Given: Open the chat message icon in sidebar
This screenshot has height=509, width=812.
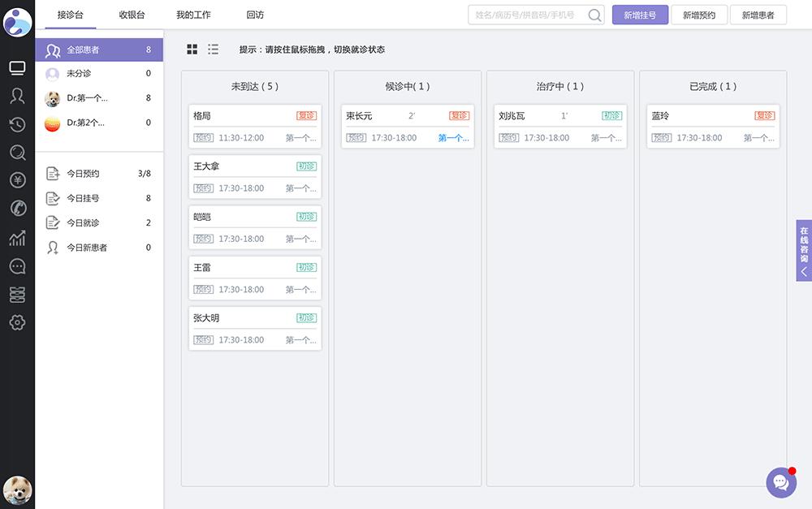Looking at the screenshot, I should coord(17,265).
